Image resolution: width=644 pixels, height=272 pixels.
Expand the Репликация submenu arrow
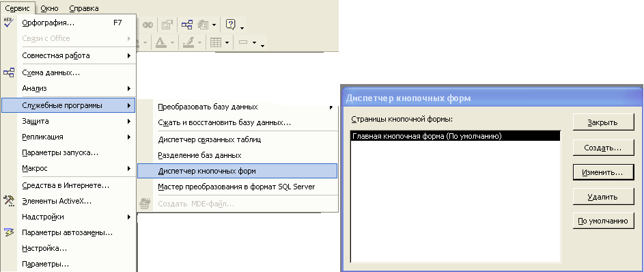(129, 137)
